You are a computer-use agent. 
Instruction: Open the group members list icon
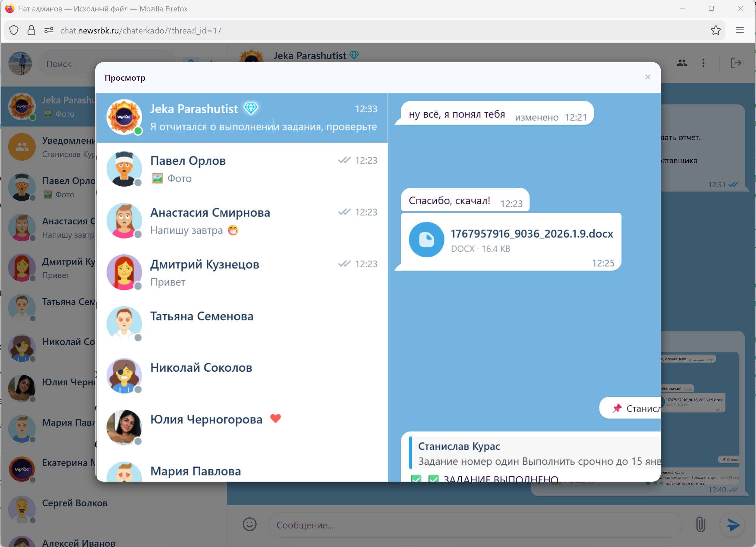coord(681,63)
